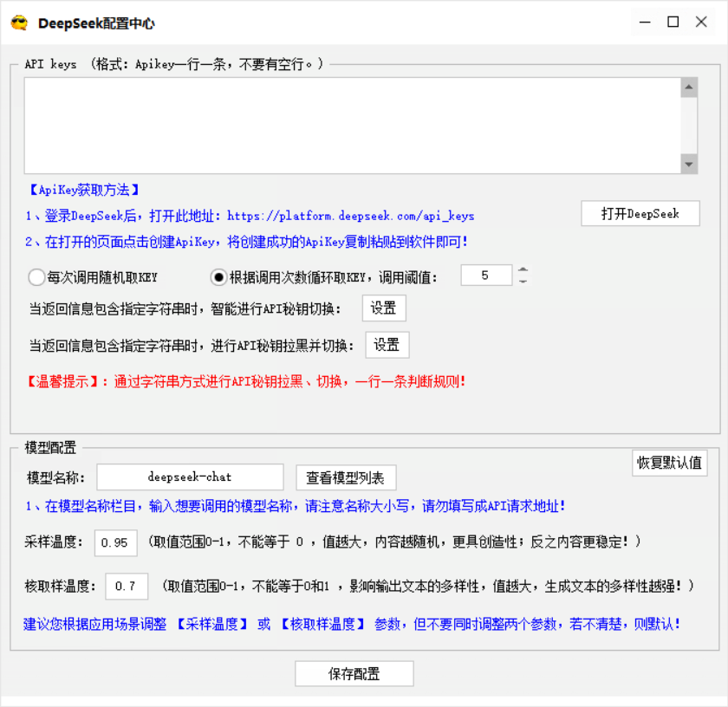Click the 恢复默认值 button
The width and height of the screenshot is (728, 707).
click(x=669, y=463)
